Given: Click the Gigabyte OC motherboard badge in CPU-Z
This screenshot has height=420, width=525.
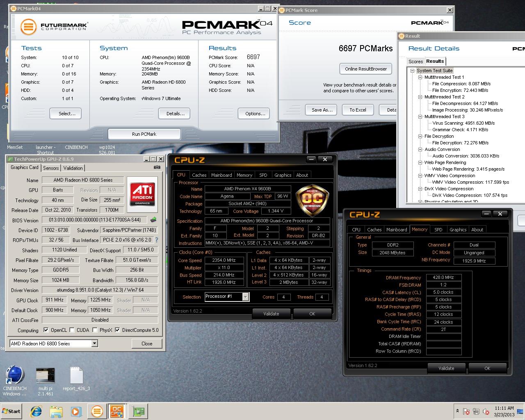Looking at the screenshot, I should [x=313, y=200].
